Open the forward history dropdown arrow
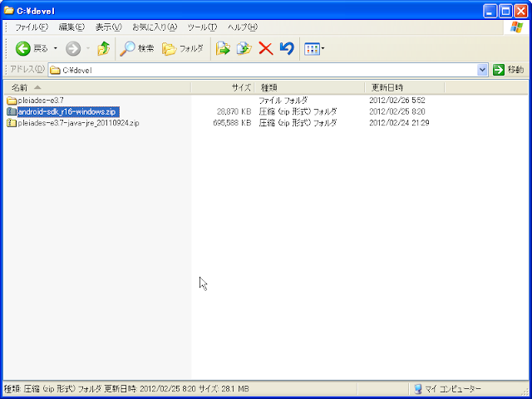The image size is (532, 399). point(88,49)
